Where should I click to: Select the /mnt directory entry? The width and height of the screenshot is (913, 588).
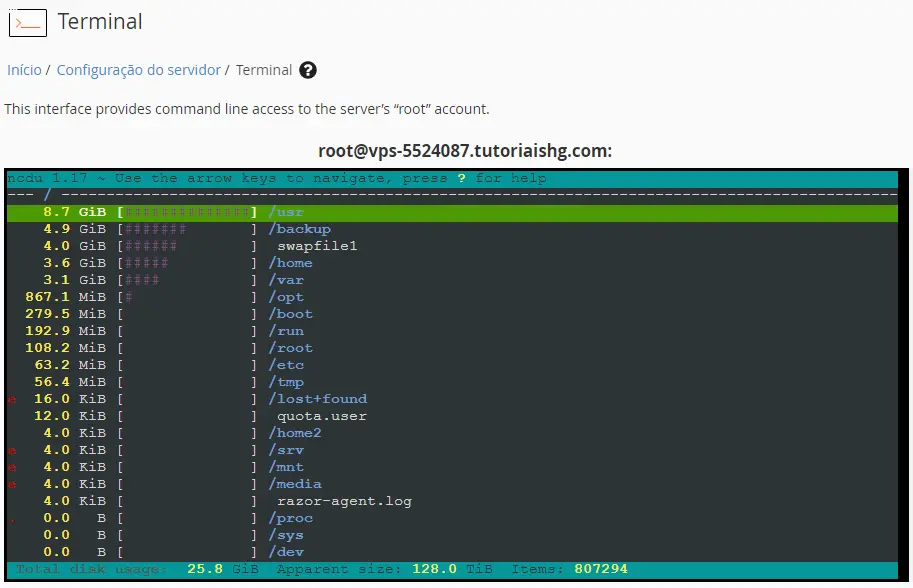click(x=286, y=467)
